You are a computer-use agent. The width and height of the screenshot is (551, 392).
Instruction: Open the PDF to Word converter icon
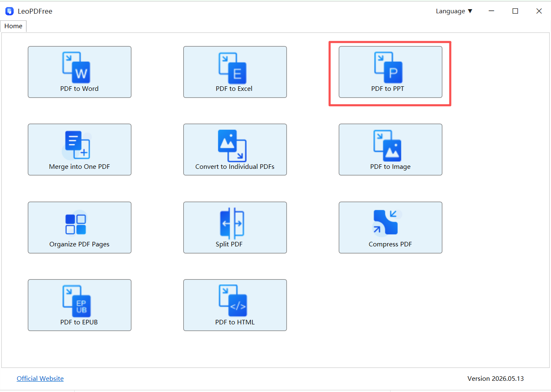coord(76,68)
